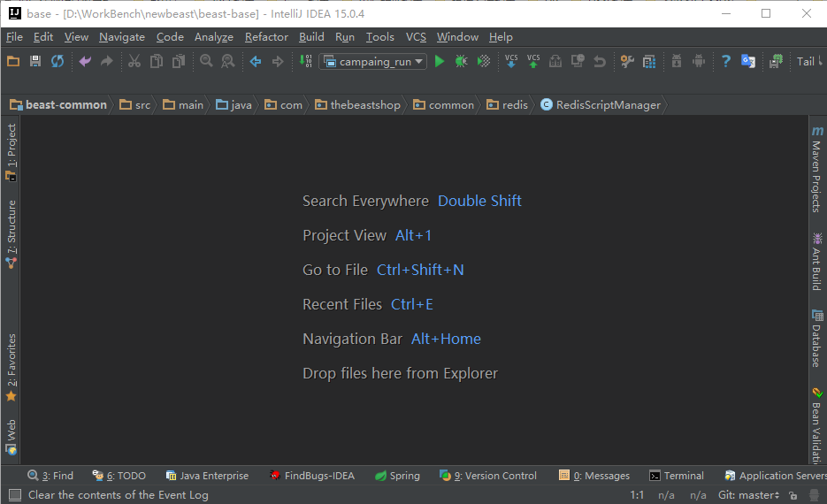Screen dimensions: 827x504
Task: Open the Application Servers tool window
Action: click(775, 476)
